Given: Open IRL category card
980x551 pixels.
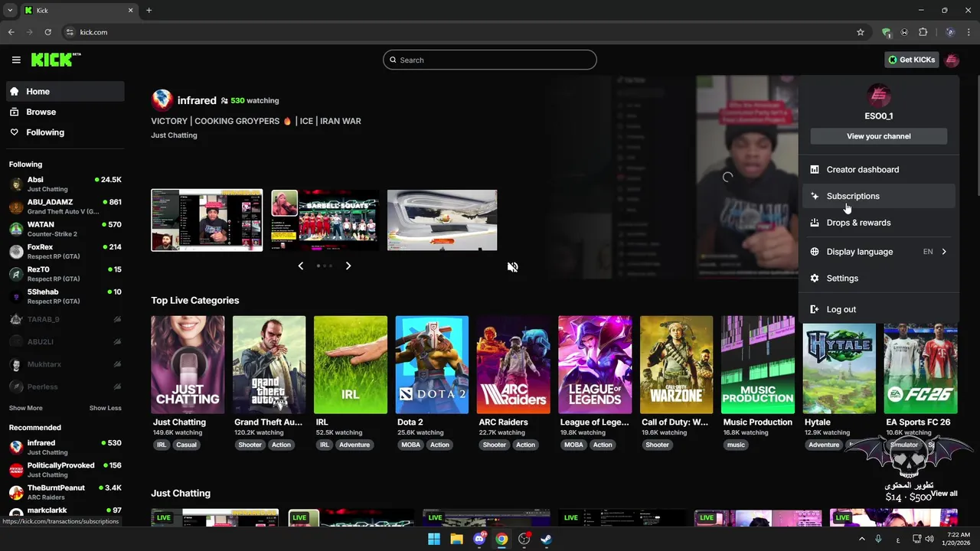Looking at the screenshot, I should click(351, 365).
